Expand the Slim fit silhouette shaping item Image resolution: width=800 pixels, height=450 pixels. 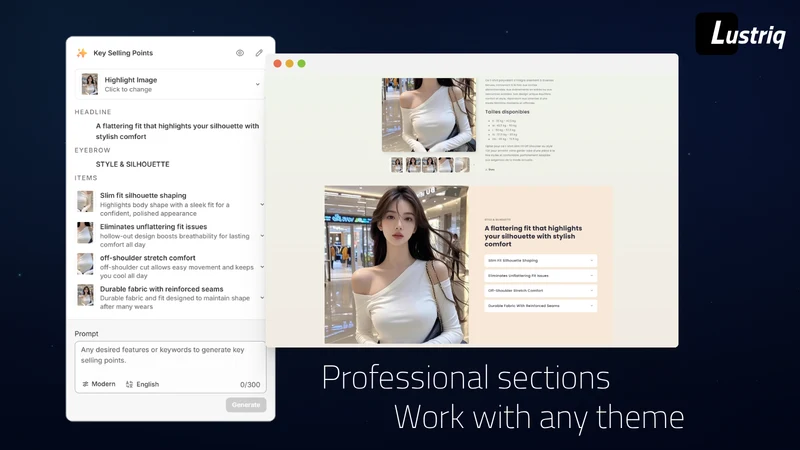click(262, 205)
